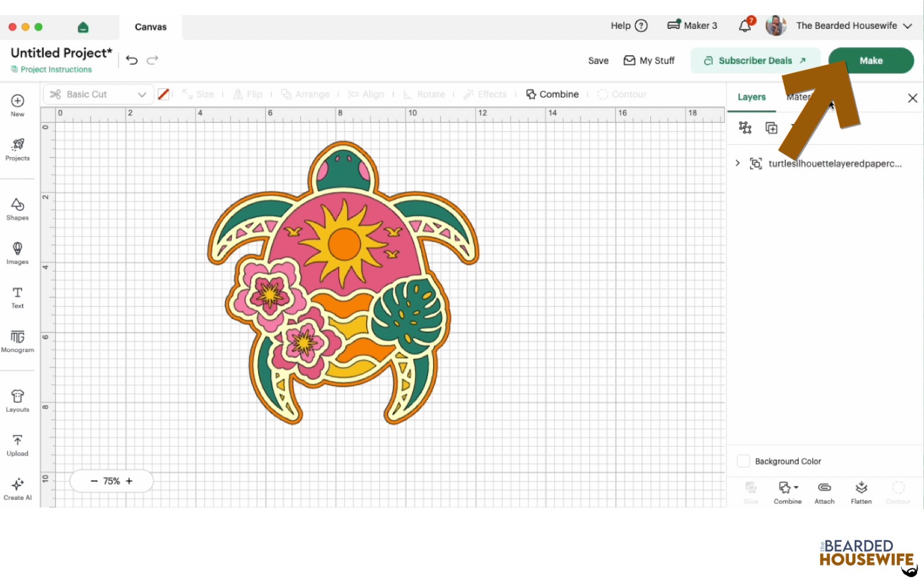Open the Basic Cut operation dropdown
The height and width of the screenshot is (587, 924).
click(98, 94)
